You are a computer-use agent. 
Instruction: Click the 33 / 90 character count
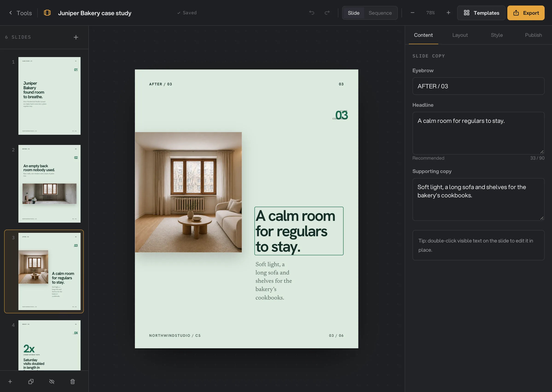(x=537, y=158)
